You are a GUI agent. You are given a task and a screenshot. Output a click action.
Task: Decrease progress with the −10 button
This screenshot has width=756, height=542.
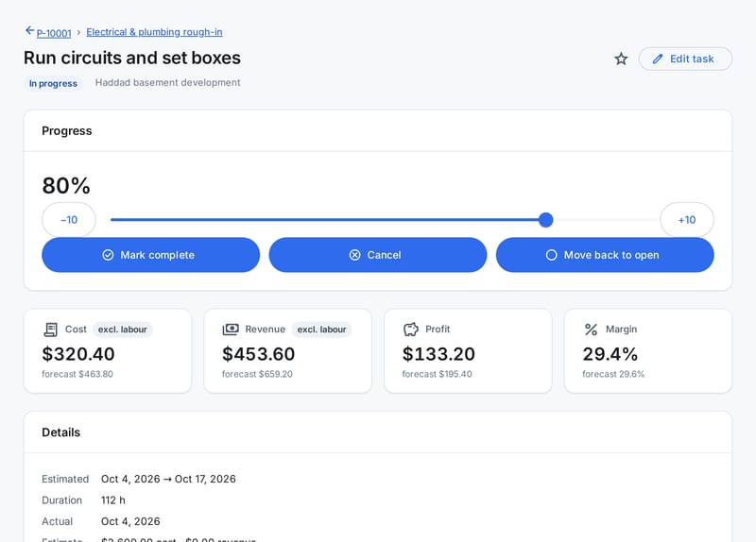69,220
